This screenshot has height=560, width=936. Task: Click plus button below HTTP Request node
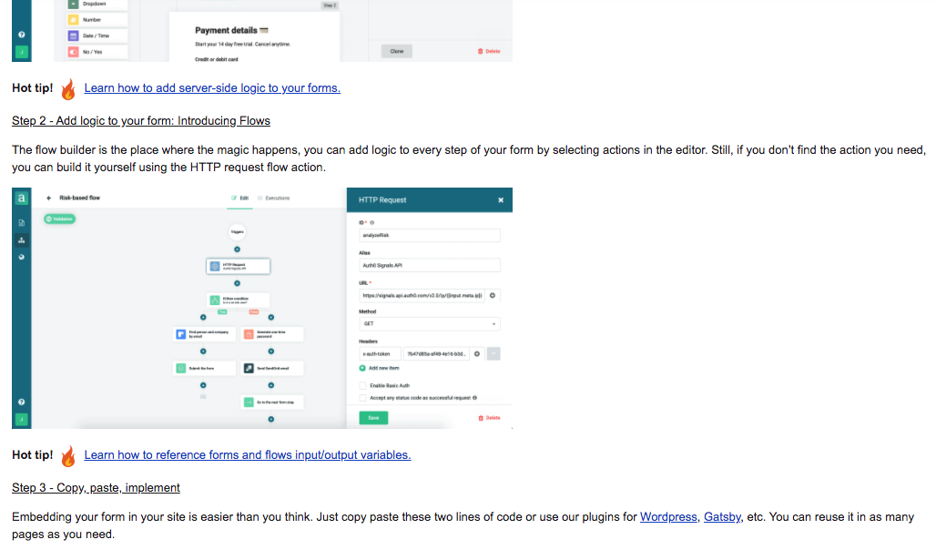coord(237,283)
